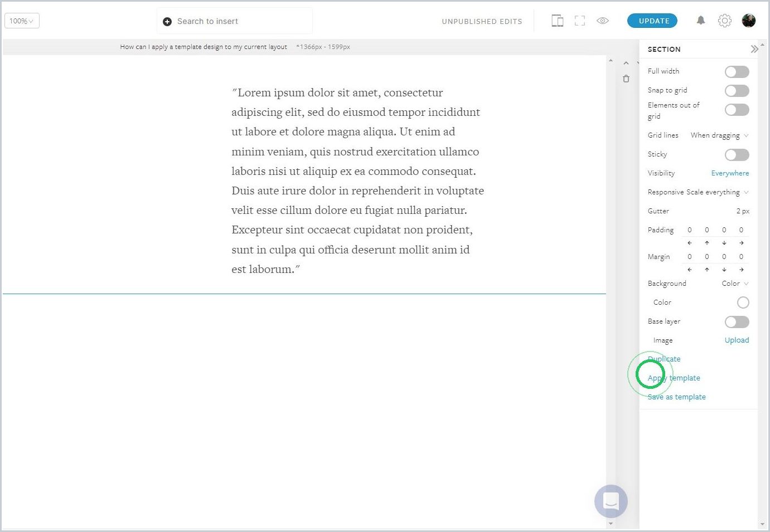Click the UPDATE button
The height and width of the screenshot is (532, 770).
(x=652, y=21)
